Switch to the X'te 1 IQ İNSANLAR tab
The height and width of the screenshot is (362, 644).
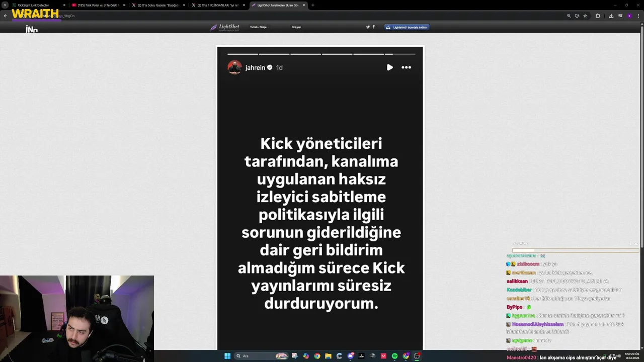click(x=218, y=5)
